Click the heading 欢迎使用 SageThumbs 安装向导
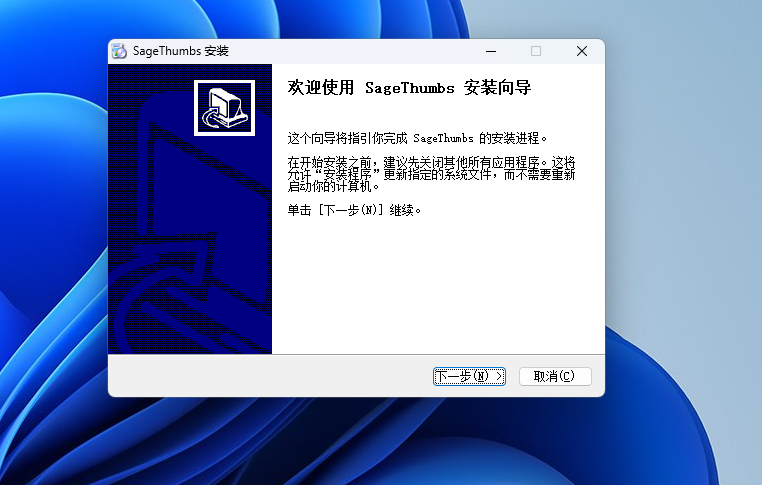The height and width of the screenshot is (485, 762). point(409,88)
